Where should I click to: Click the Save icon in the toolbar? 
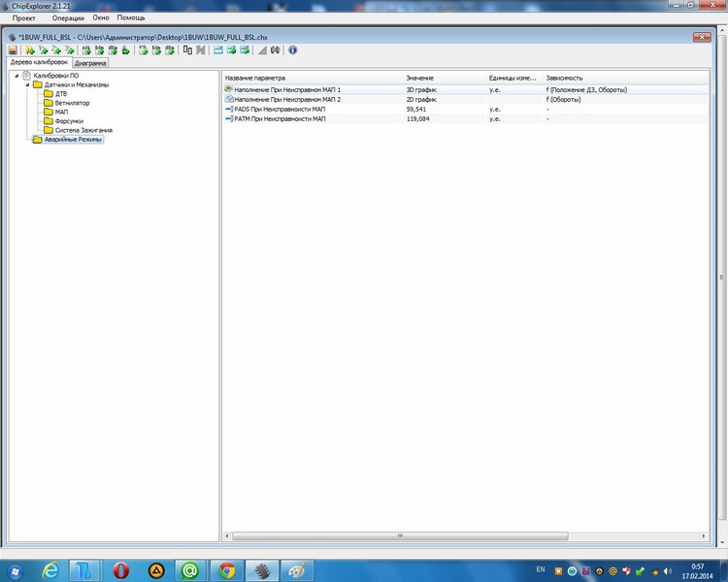pyautogui.click(x=13, y=49)
